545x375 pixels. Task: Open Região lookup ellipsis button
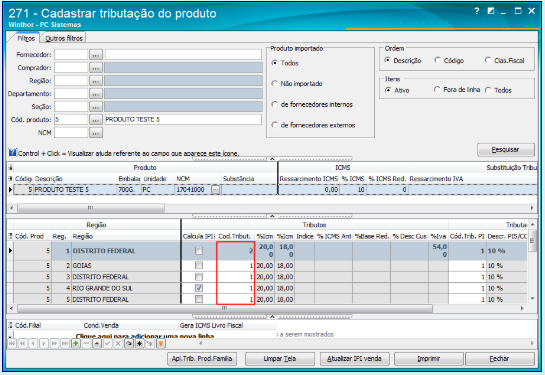(96, 81)
